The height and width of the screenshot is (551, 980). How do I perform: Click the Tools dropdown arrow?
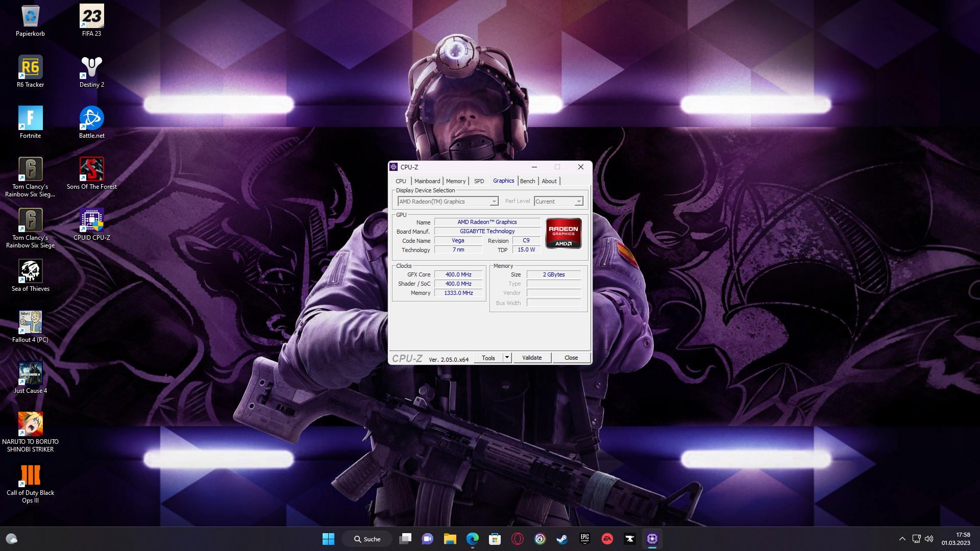tap(507, 358)
